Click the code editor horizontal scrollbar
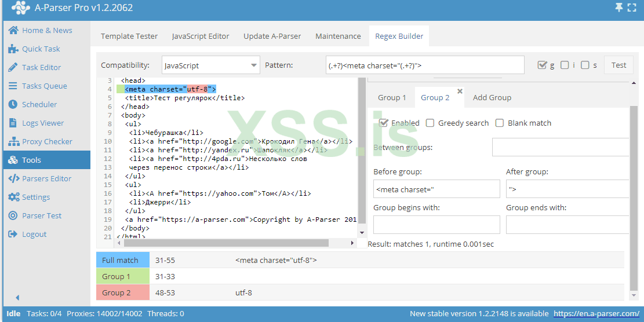Viewport: 644px width, 322px height. click(x=226, y=243)
